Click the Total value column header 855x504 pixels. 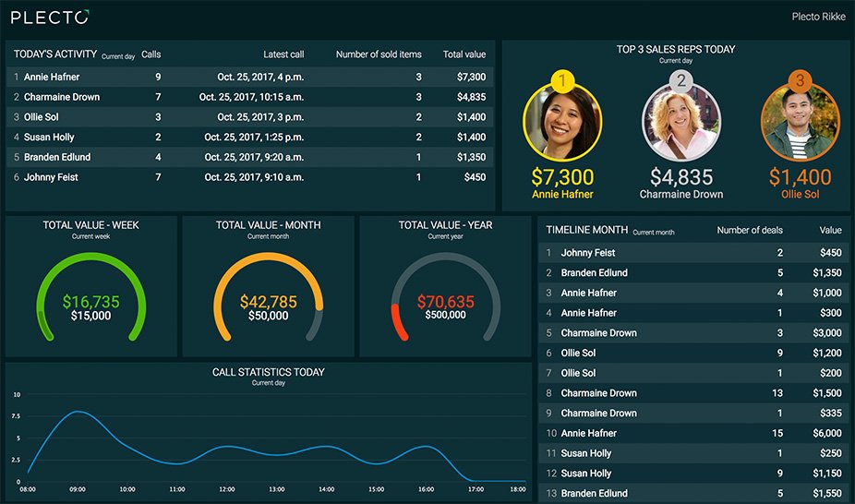(x=464, y=54)
